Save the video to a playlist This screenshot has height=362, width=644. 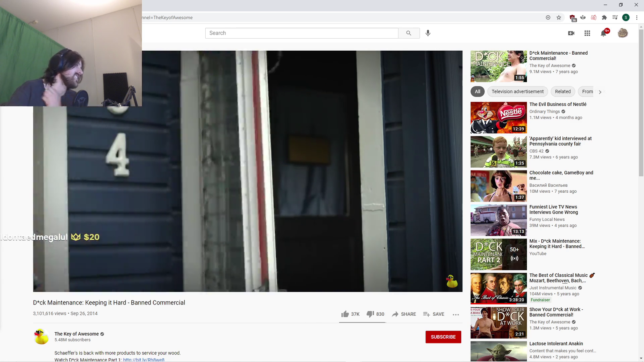coord(433,314)
